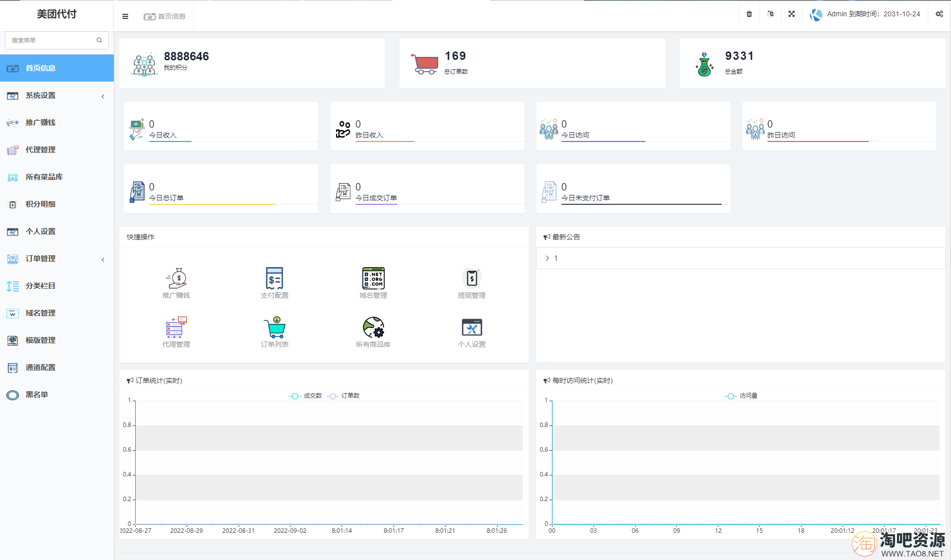Click the 提现管理 quick action icon

tap(472, 279)
